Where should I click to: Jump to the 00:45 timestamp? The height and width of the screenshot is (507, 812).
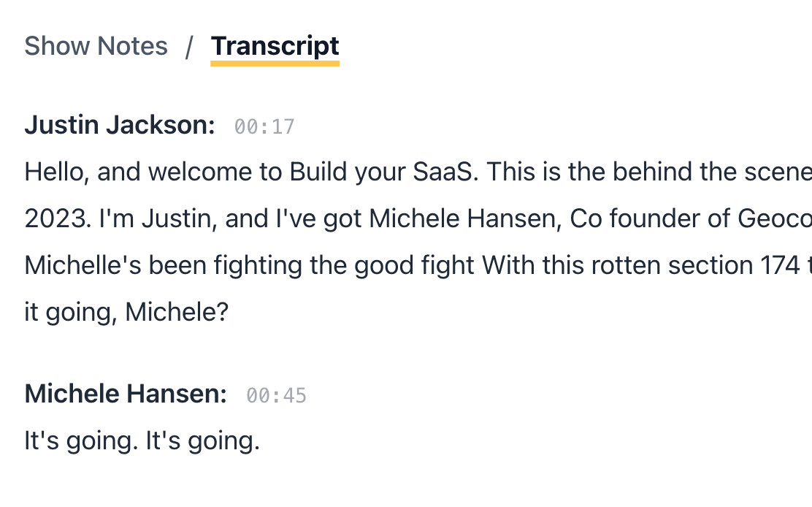pyautogui.click(x=276, y=396)
